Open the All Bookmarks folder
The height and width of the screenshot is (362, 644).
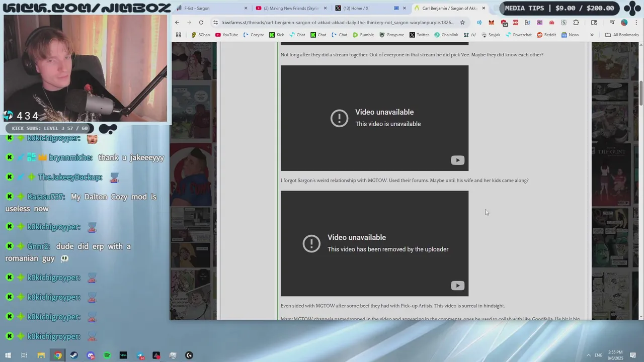pos(622,35)
